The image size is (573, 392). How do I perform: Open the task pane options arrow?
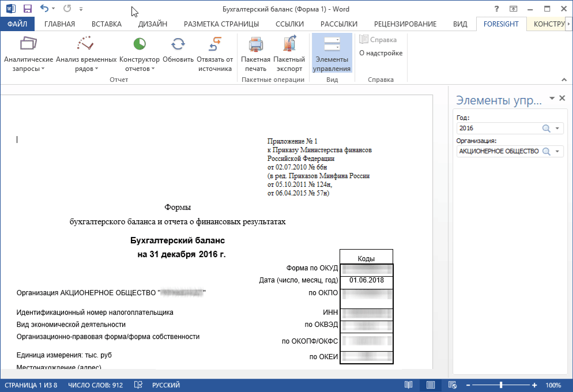pos(552,99)
